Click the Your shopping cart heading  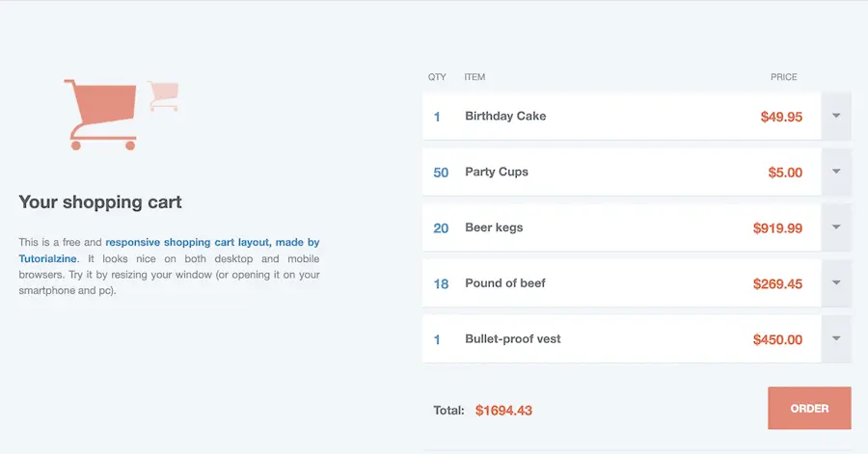(100, 202)
